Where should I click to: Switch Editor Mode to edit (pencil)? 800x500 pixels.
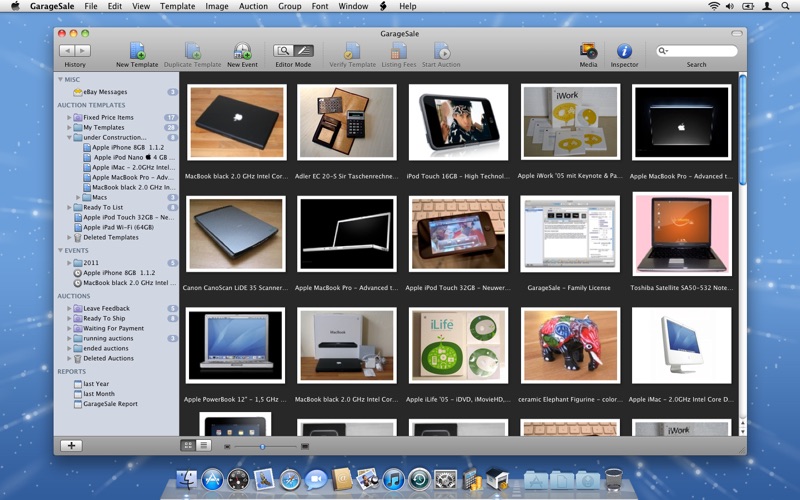tap(304, 51)
